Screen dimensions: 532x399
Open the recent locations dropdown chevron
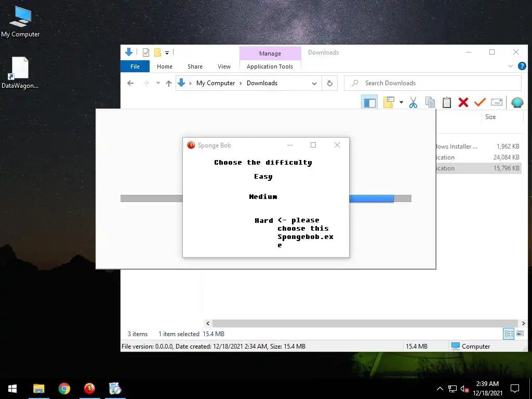[158, 83]
